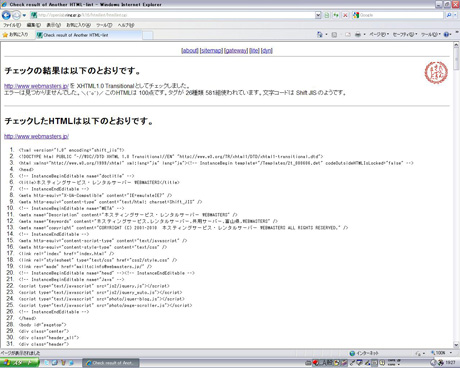460x368 pixels.
Task: Open a new blank tab
Action: (148, 35)
